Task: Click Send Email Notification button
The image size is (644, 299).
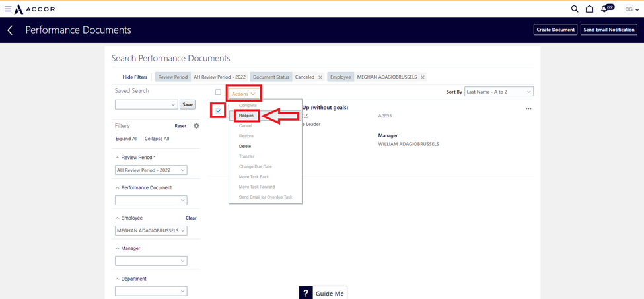Action: coord(609,30)
